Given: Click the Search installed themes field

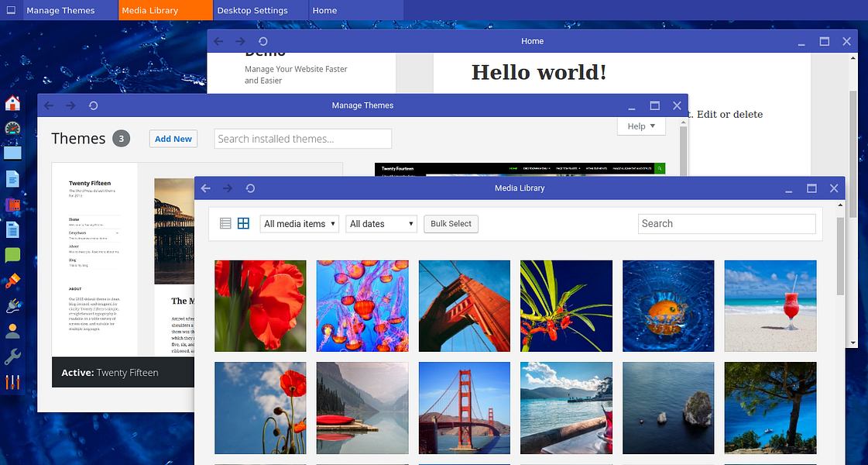Looking at the screenshot, I should click(303, 139).
